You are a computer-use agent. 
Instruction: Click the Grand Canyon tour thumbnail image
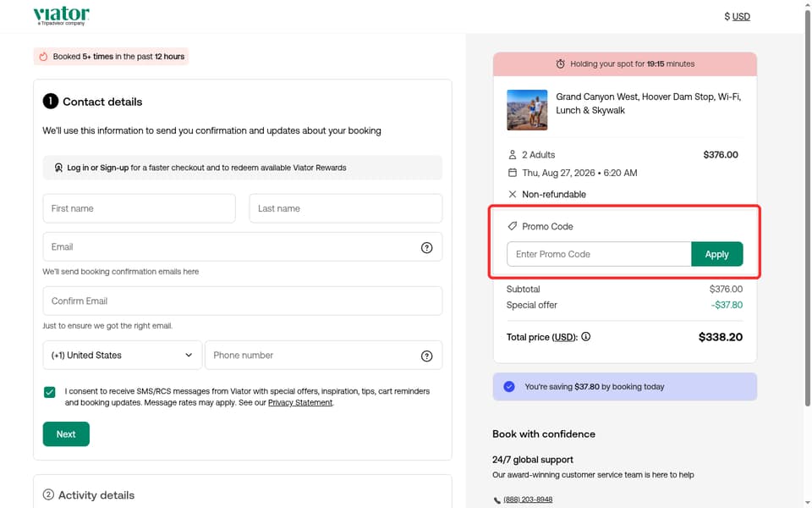[x=527, y=110]
